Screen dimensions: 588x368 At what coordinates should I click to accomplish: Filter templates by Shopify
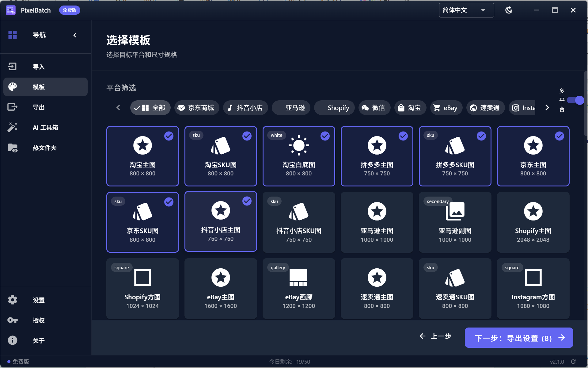pyautogui.click(x=334, y=108)
